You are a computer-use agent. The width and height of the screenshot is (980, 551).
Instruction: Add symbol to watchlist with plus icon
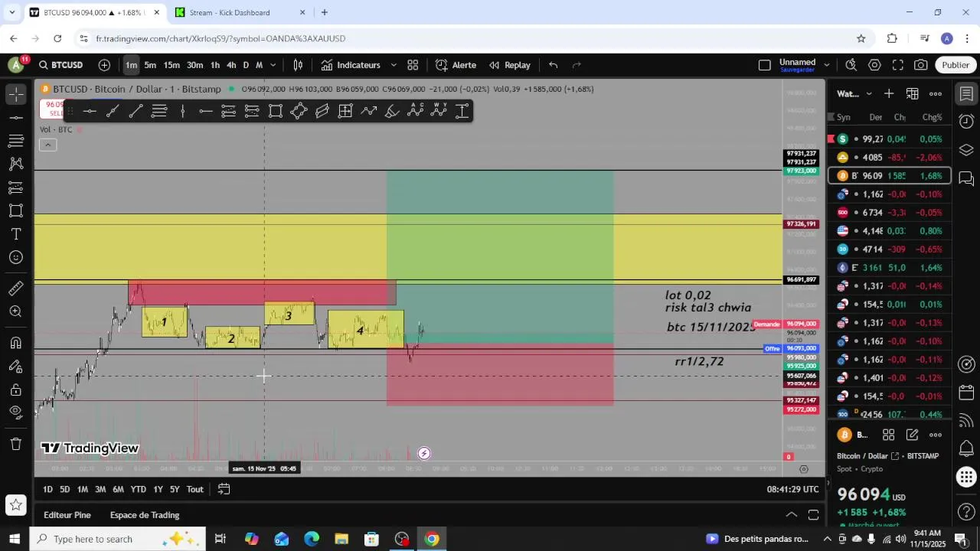(x=889, y=93)
